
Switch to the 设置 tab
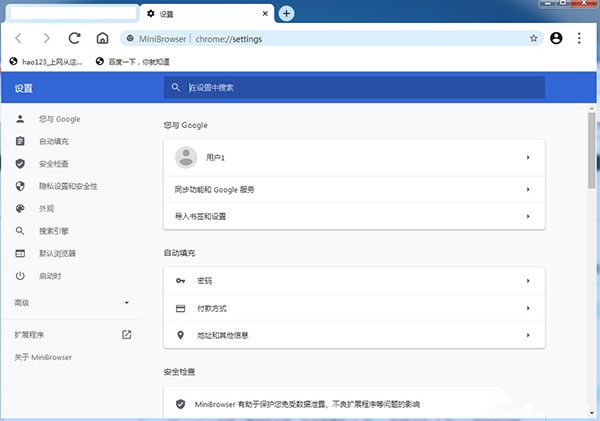coord(205,14)
